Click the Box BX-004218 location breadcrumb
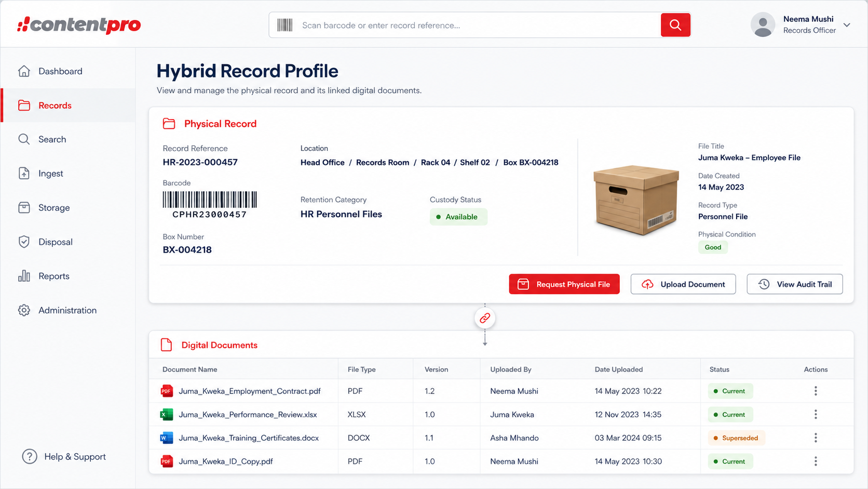 (531, 162)
